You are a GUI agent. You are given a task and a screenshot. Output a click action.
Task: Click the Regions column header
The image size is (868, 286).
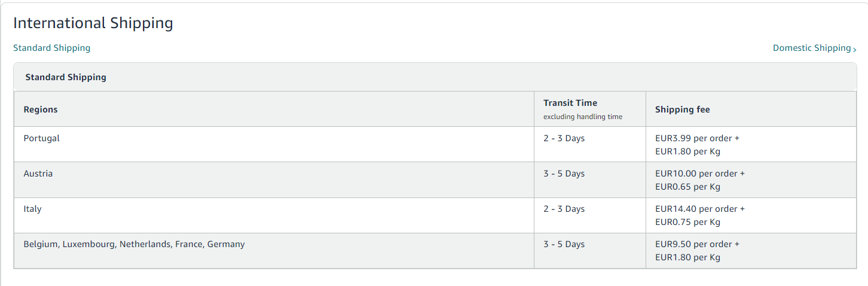coord(41,109)
